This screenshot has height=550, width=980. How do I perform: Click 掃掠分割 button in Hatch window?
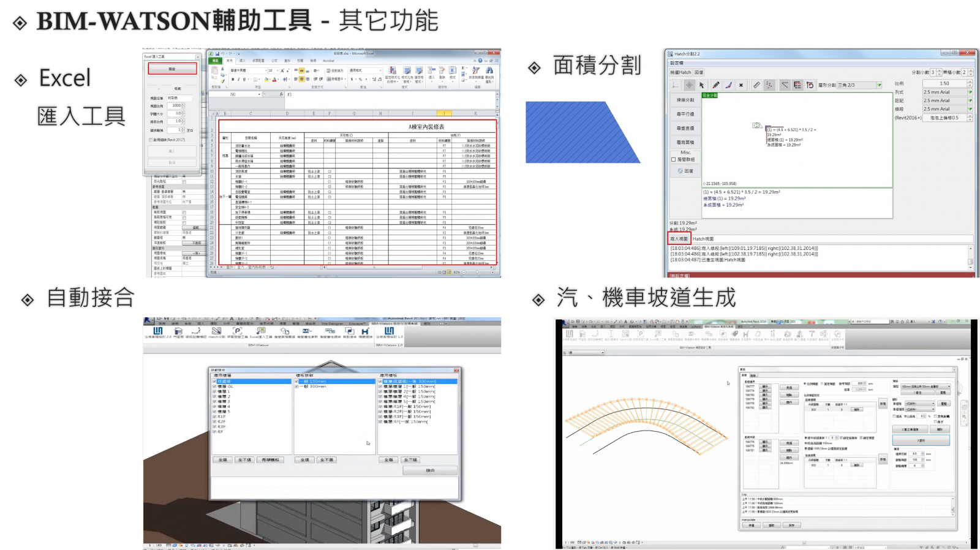685,100
